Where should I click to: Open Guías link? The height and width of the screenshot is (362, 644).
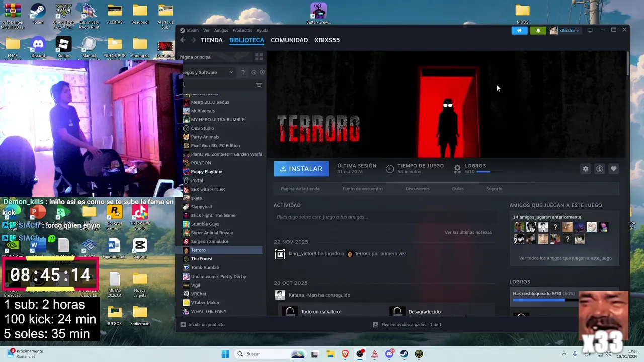click(457, 189)
